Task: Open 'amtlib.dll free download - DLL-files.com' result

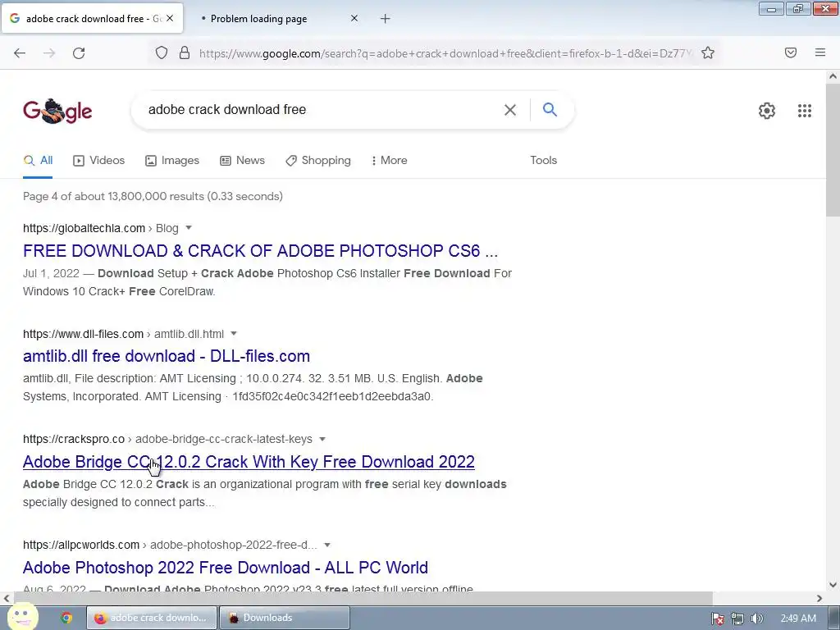Action: (x=166, y=356)
